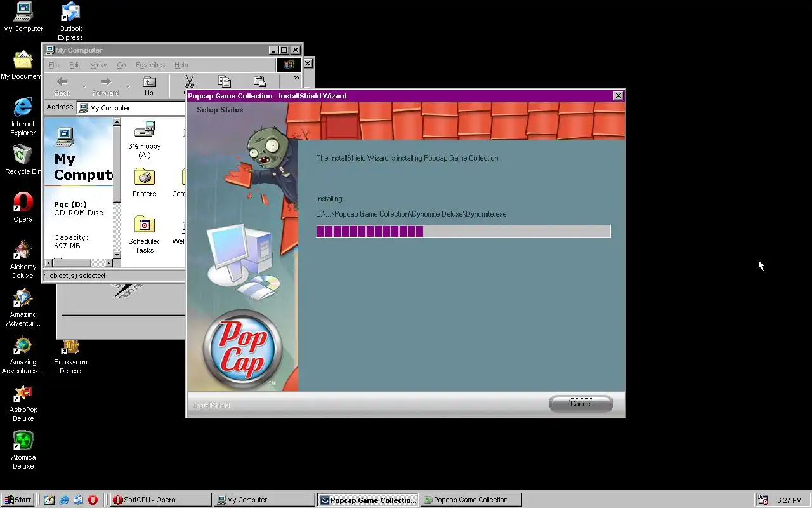
Task: Click Opera quick launch icon
Action: tap(93, 500)
